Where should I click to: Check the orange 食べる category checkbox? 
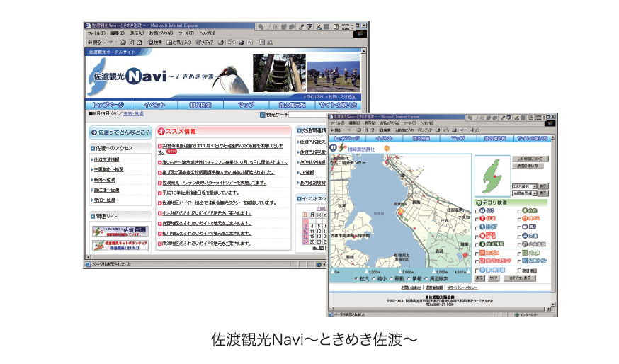click(x=519, y=220)
